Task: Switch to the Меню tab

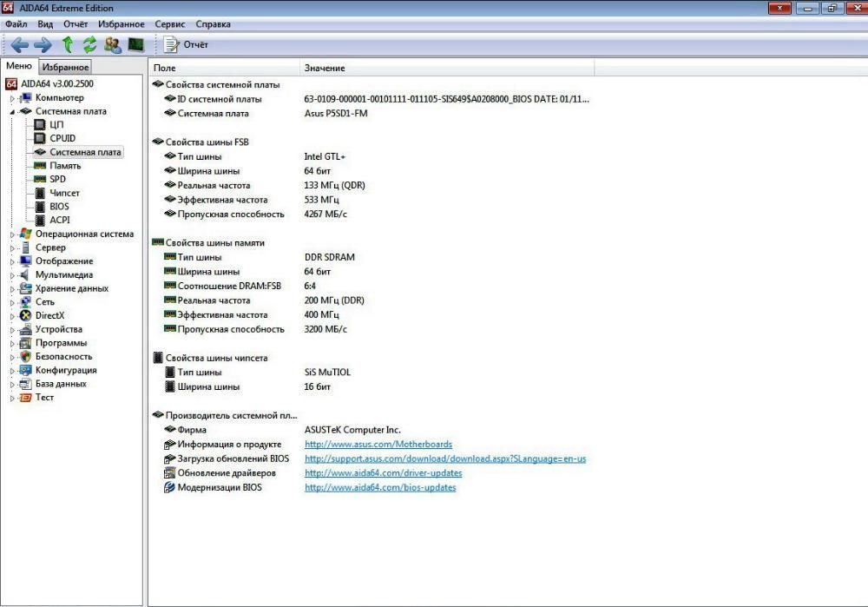Action: pos(19,66)
